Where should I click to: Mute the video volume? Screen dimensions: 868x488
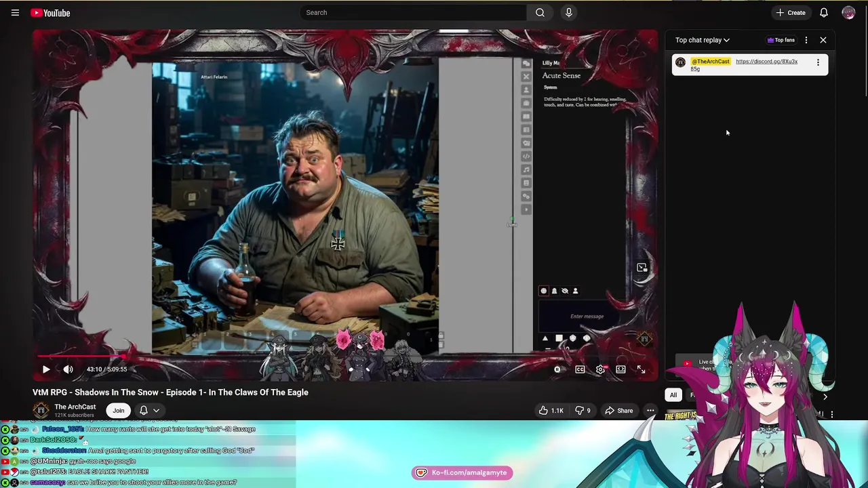(68, 369)
